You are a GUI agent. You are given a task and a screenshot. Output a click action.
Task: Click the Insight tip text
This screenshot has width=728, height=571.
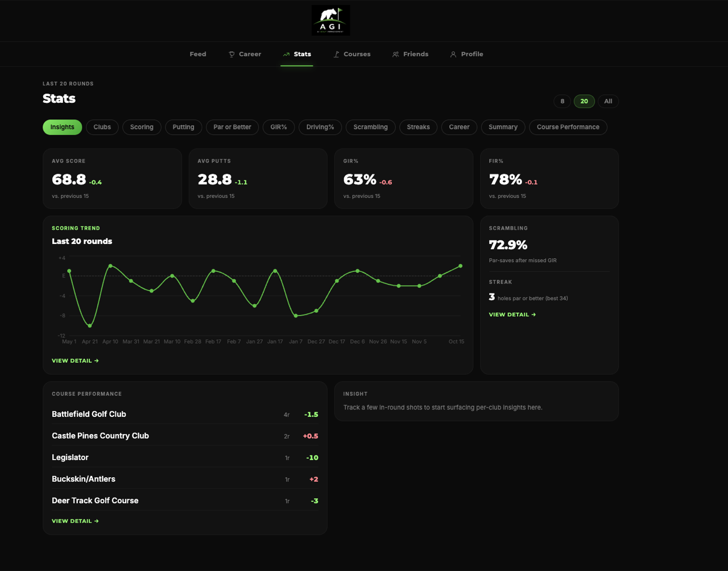tap(443, 407)
